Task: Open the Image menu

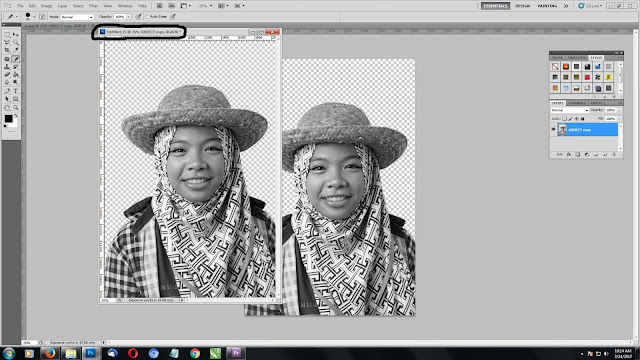Action: (x=47, y=6)
